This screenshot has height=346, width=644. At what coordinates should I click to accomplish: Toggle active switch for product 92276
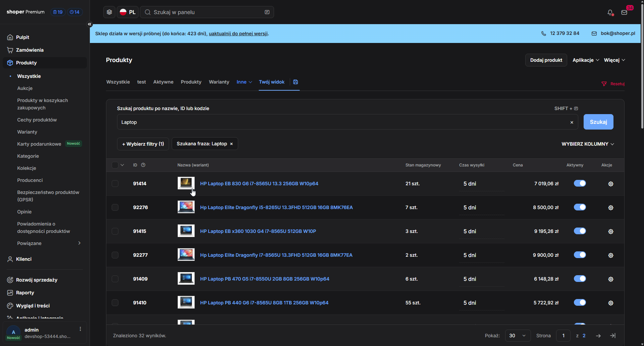point(580,207)
